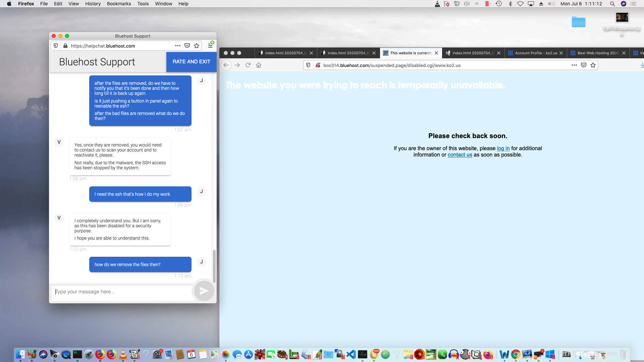Open the Firefox File menu
Viewport: 644px width, 362px height.
tap(44, 4)
